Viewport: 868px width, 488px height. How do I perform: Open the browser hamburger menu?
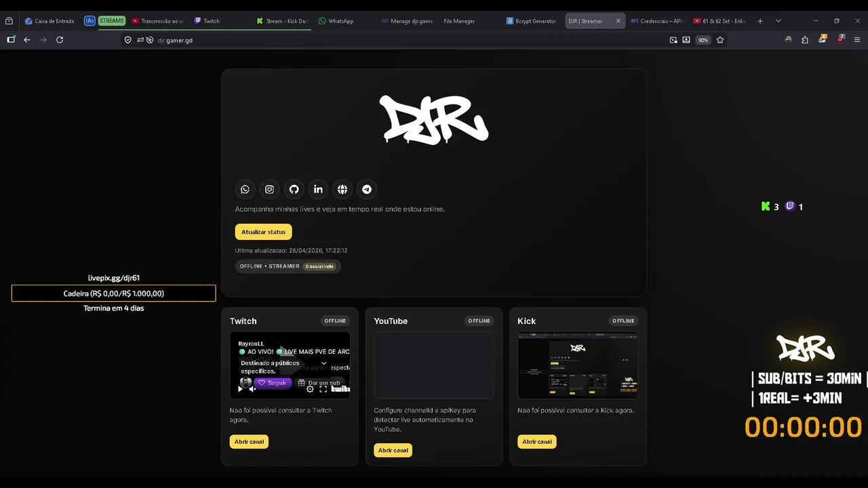pyautogui.click(x=858, y=40)
